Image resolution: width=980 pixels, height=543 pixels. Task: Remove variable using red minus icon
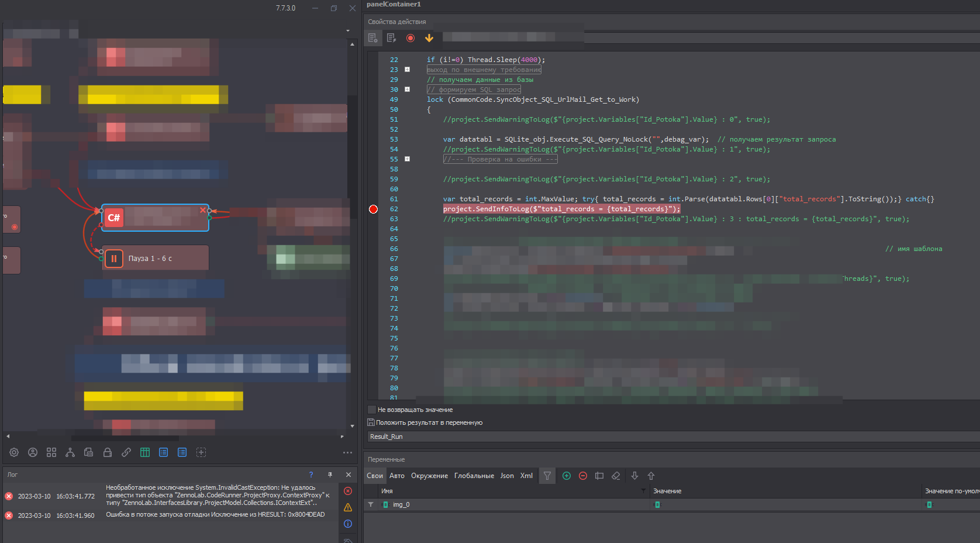pos(583,476)
